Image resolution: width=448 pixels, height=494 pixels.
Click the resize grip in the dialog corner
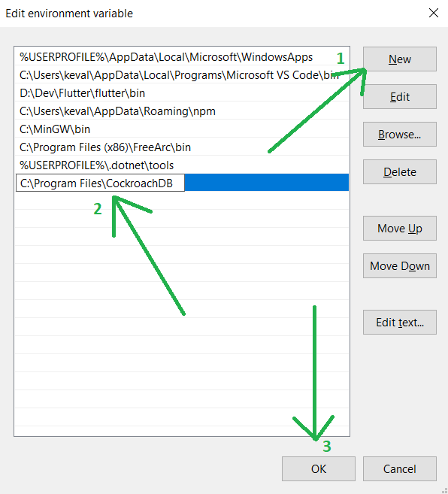pos(444,490)
